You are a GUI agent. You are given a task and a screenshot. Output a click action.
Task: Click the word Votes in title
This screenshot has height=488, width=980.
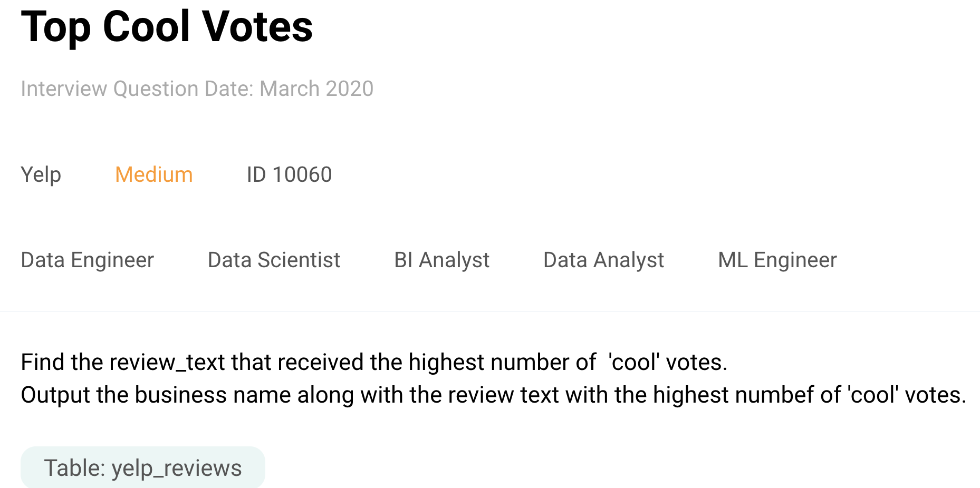(257, 27)
